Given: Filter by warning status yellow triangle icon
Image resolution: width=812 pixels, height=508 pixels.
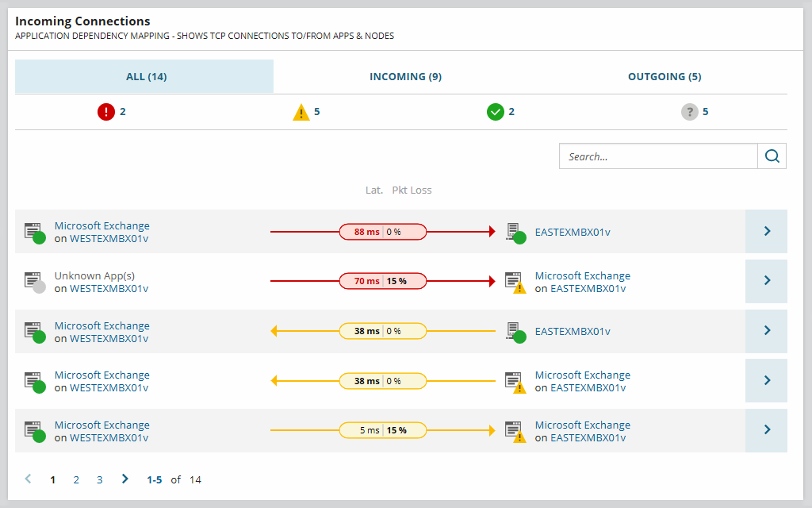Looking at the screenshot, I should click(301, 112).
